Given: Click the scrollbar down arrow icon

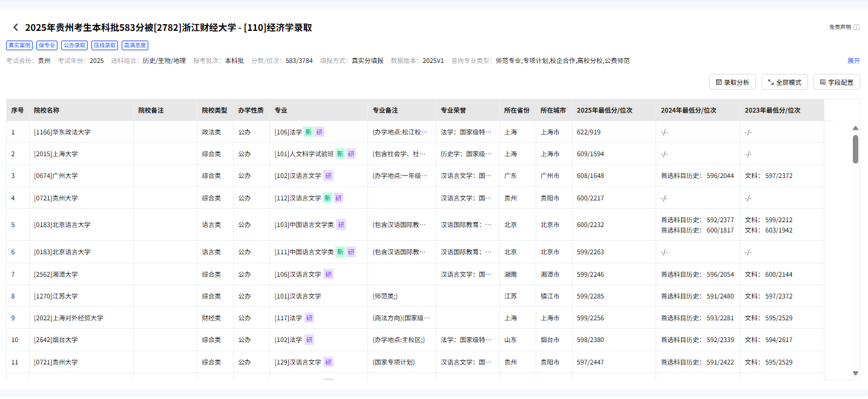Looking at the screenshot, I should pos(855,373).
